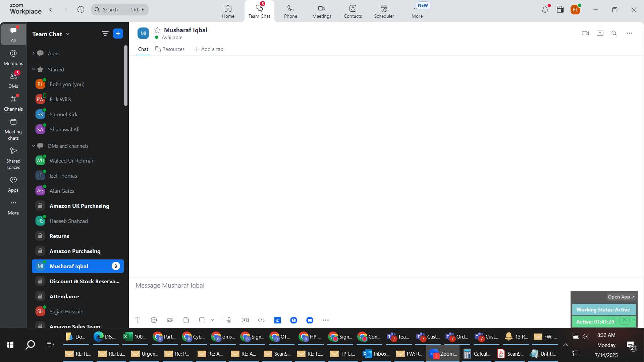644x362 pixels.
Task: Open the Scheduler tab
Action: (384, 11)
